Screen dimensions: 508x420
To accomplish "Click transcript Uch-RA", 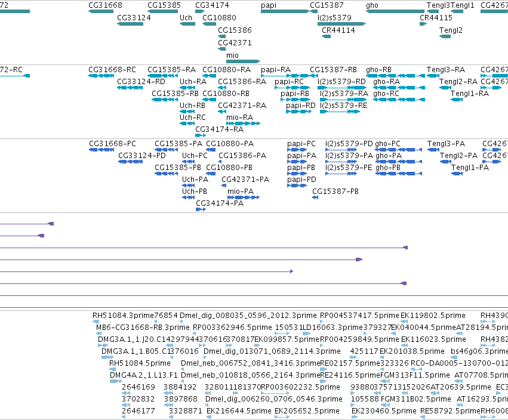I will (193, 82).
